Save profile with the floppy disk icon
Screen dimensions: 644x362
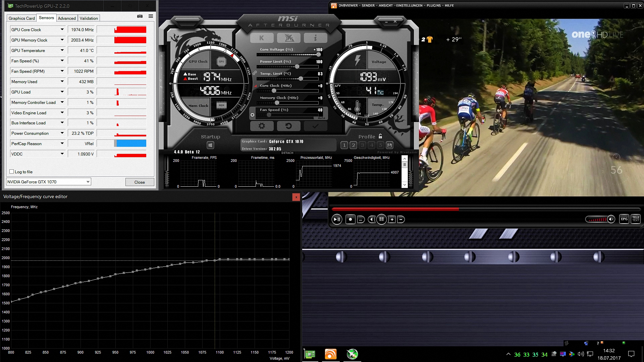389,145
